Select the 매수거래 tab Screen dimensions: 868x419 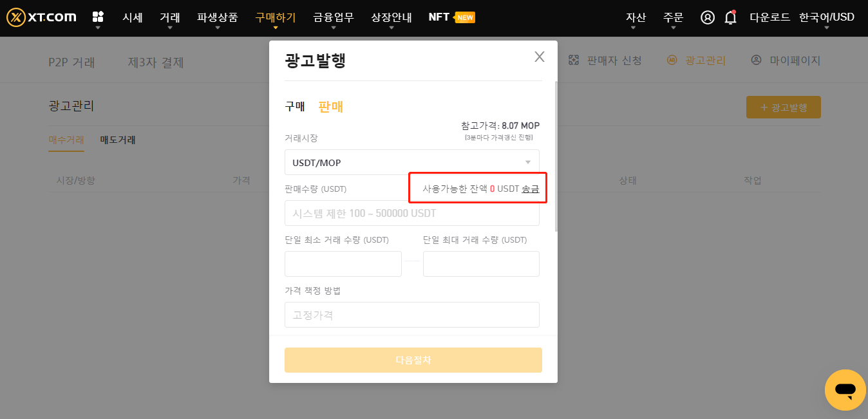(66, 140)
